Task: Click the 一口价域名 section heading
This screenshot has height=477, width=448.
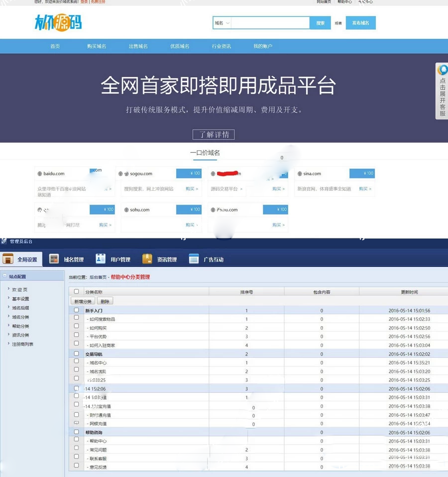Action: (205, 153)
